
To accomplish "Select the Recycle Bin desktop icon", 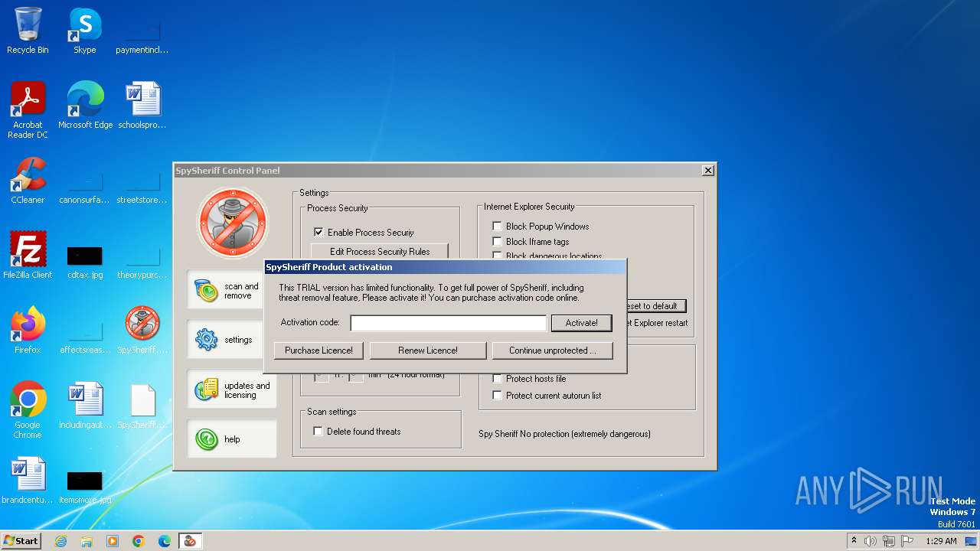I will [28, 31].
